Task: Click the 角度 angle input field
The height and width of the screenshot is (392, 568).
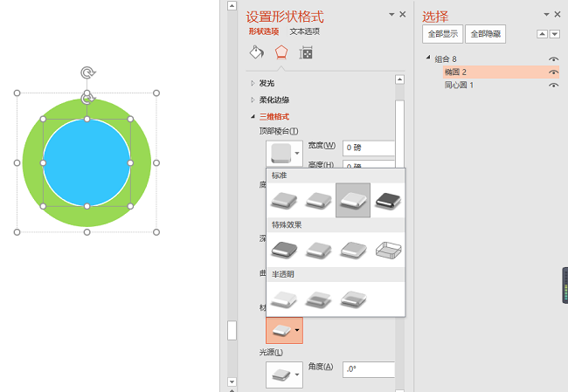Action: (369, 370)
